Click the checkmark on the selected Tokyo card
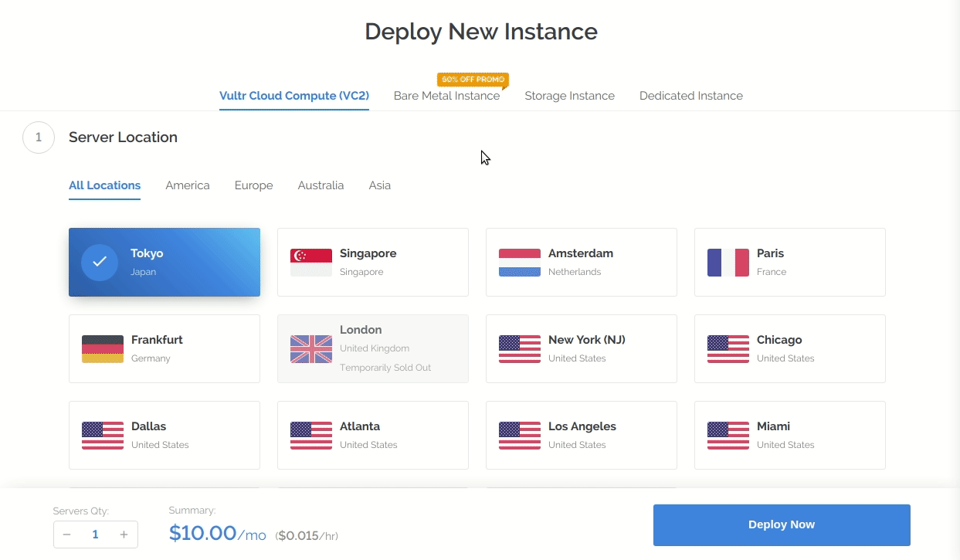Viewport: 960px width, 560px height. [100, 263]
